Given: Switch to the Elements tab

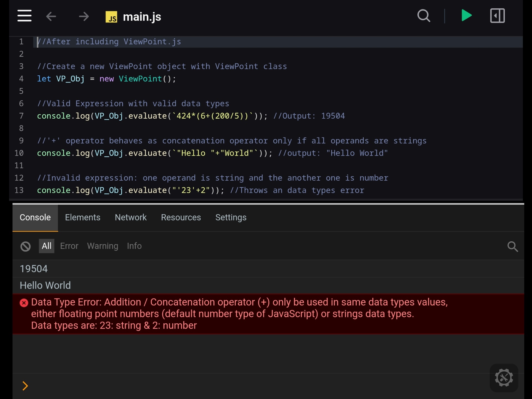Looking at the screenshot, I should click(x=83, y=218).
